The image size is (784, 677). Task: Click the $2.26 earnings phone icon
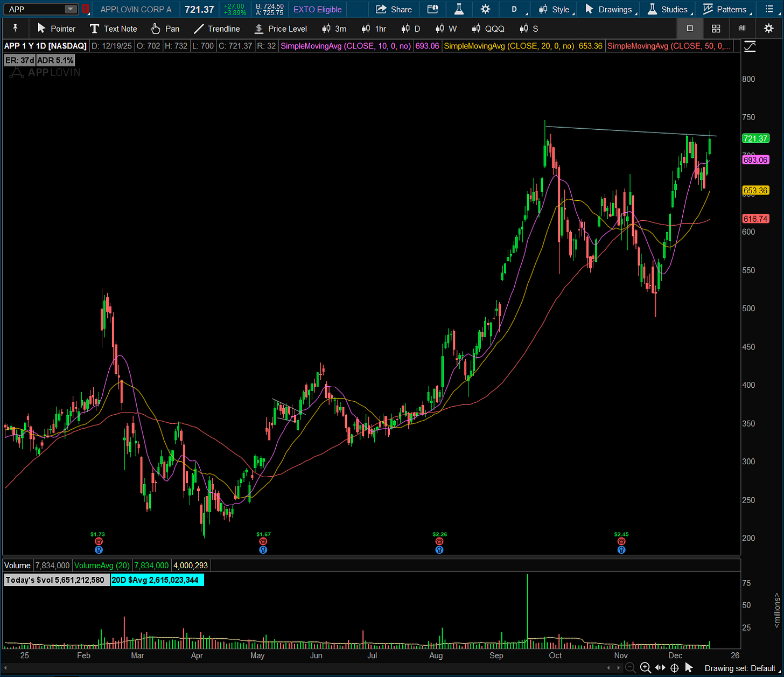click(x=439, y=541)
